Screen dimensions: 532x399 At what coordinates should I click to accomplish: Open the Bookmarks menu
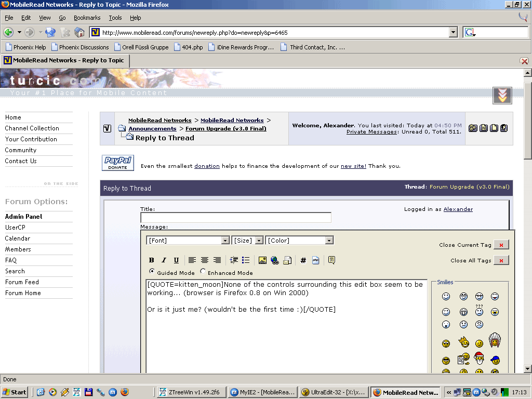(x=87, y=18)
